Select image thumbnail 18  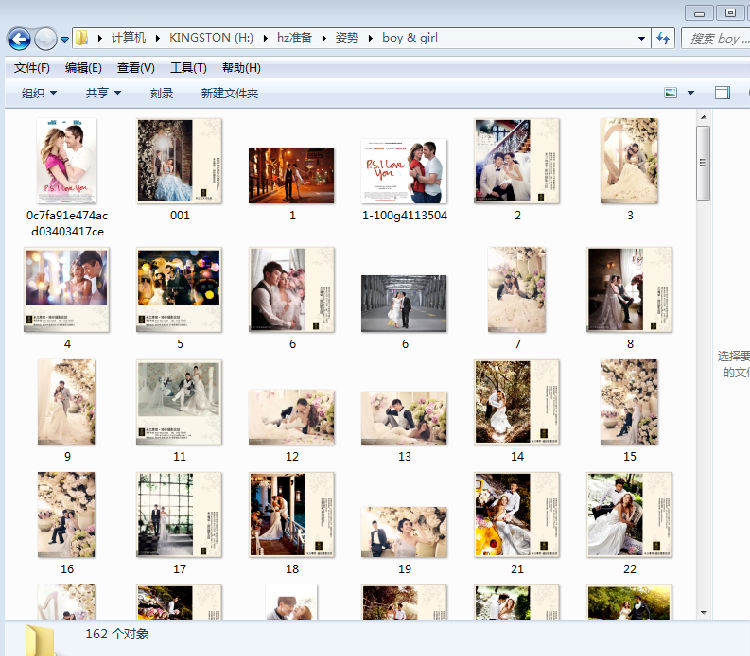point(292,515)
